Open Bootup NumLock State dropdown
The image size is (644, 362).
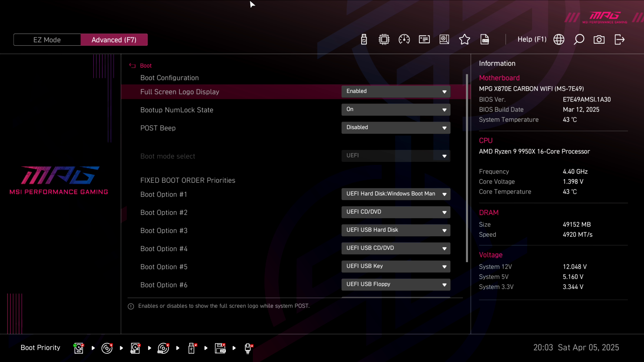click(396, 110)
